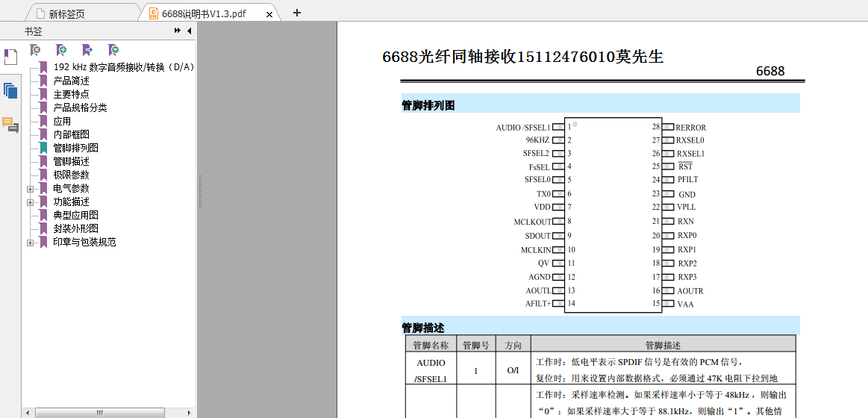
Task: Click the AUDIO /SFSEL1 pin 1 label
Action: (x=523, y=128)
